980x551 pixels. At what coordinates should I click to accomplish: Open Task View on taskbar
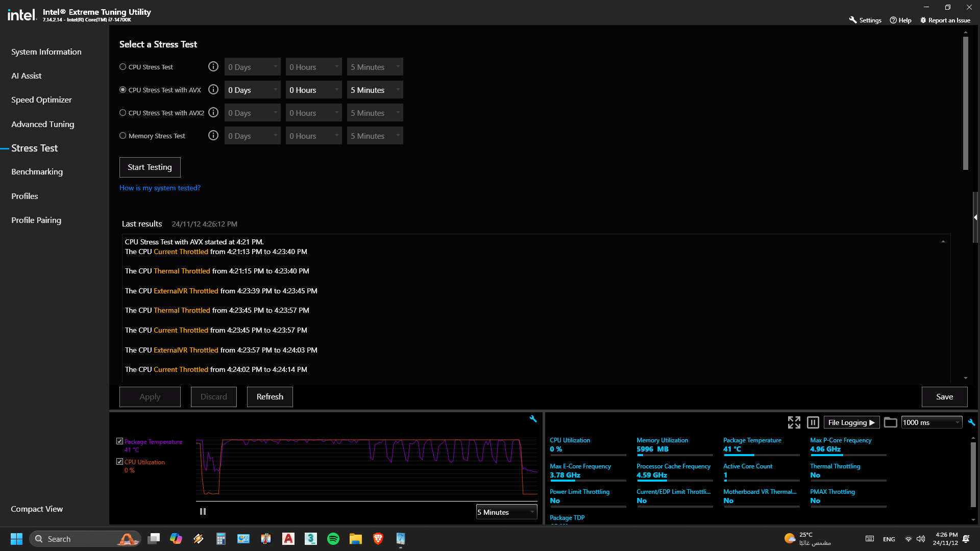click(x=154, y=539)
